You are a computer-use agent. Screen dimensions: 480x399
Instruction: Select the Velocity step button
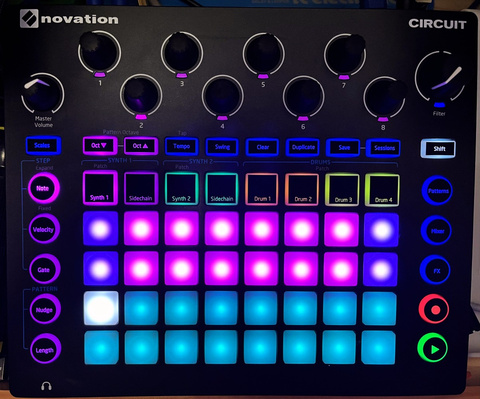tap(44, 229)
